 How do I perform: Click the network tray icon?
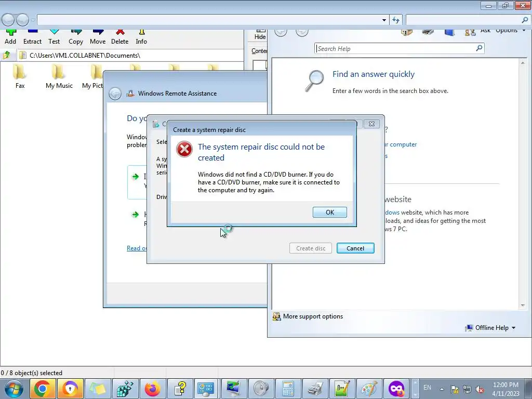click(467, 389)
